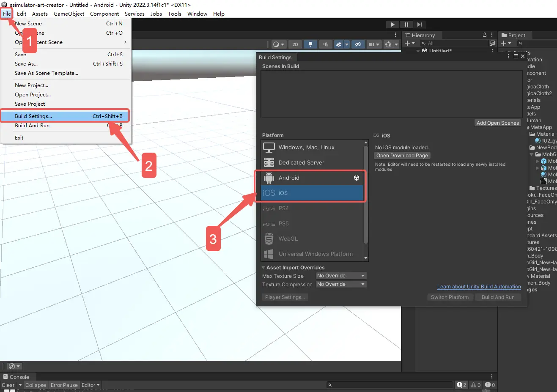Open the Build Settings window options menu
This screenshot has width=557, height=392.
(x=508, y=56)
